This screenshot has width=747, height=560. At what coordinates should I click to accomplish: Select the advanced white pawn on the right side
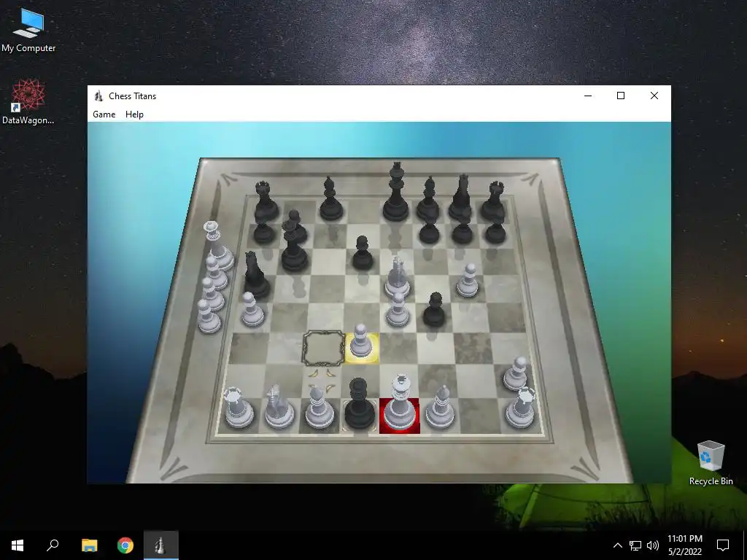coord(468,281)
